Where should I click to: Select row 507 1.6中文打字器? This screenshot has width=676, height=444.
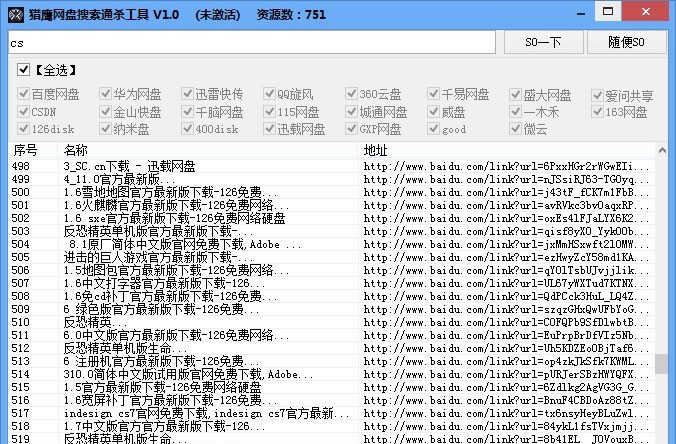tap(332, 283)
